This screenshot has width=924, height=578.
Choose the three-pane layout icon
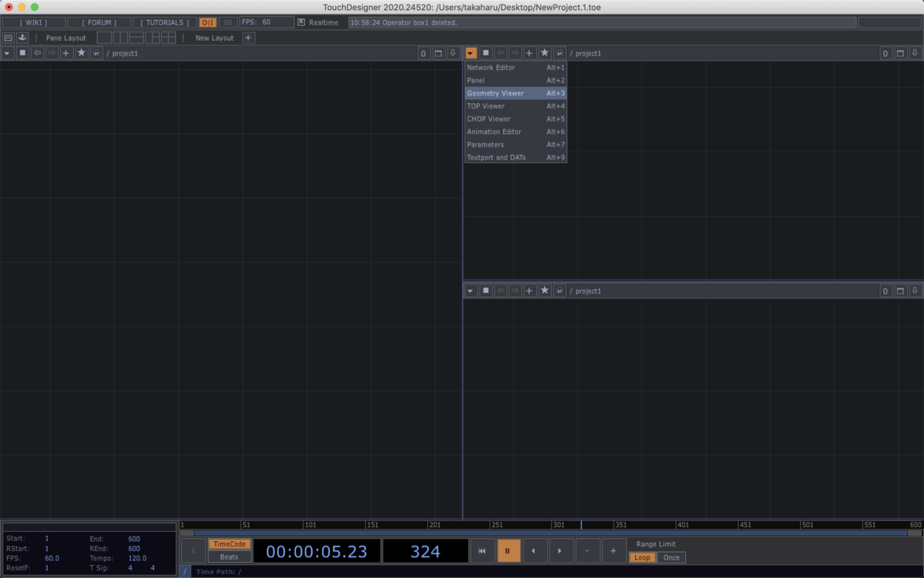[x=152, y=38]
